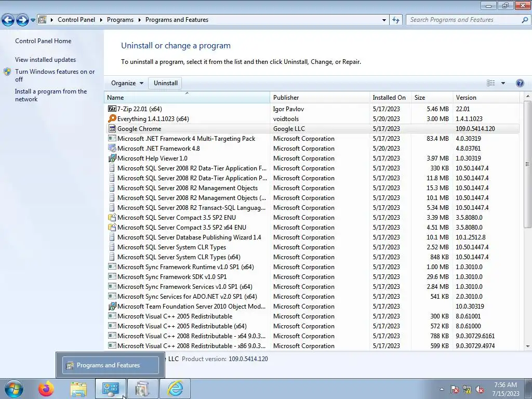
Task: Click Install a program from the network
Action: [x=51, y=95]
